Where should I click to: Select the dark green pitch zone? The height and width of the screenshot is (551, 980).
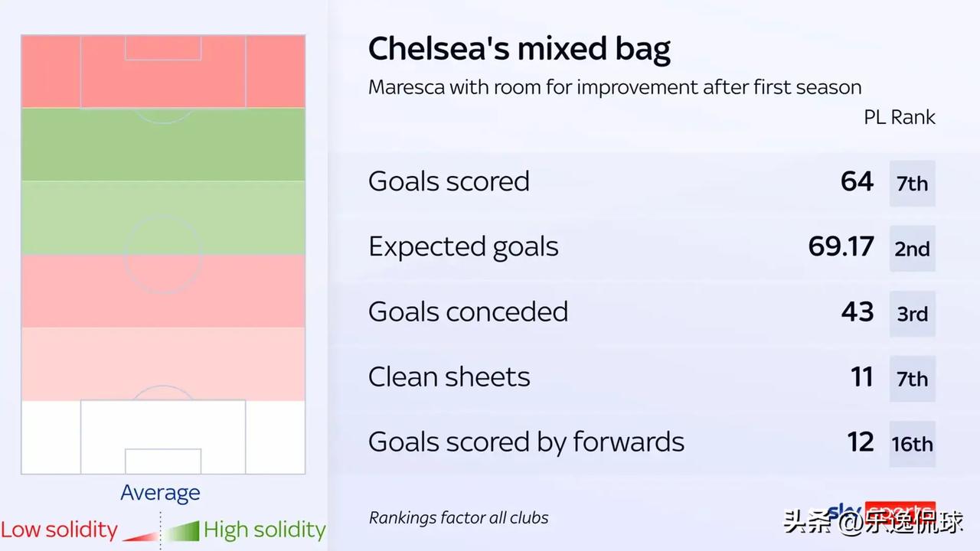click(x=163, y=145)
